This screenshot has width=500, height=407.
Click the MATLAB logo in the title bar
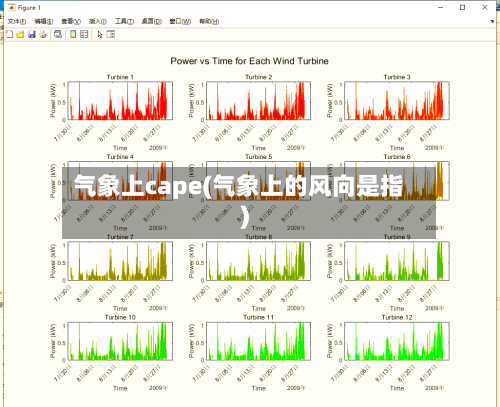coord(12,7)
